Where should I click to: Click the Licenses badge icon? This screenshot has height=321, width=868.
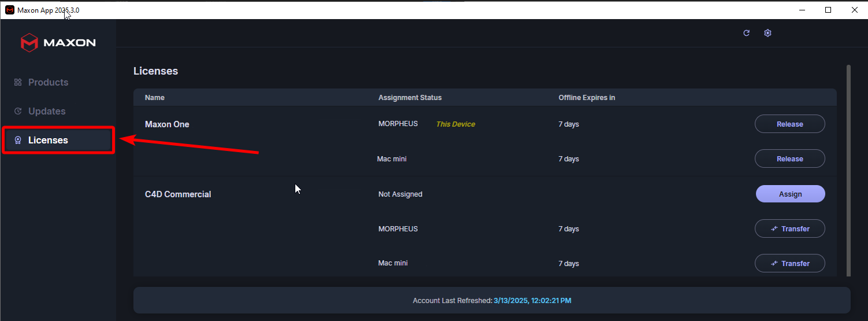[18, 140]
